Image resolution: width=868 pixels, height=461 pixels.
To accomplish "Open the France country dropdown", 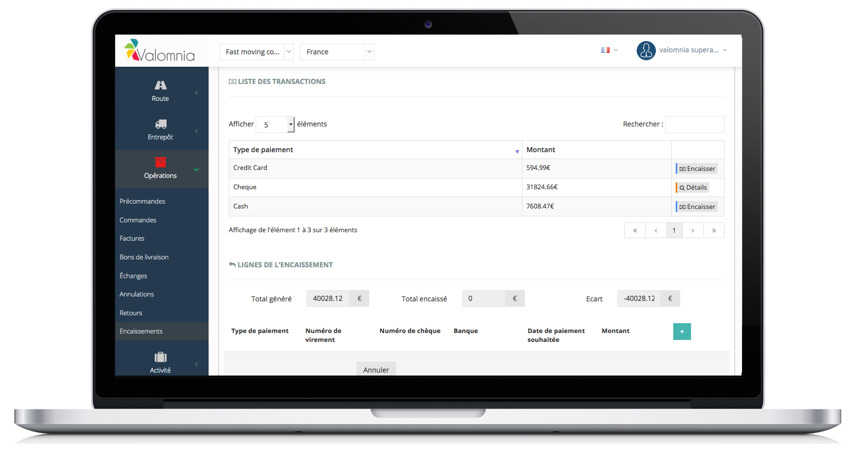I will pyautogui.click(x=337, y=52).
